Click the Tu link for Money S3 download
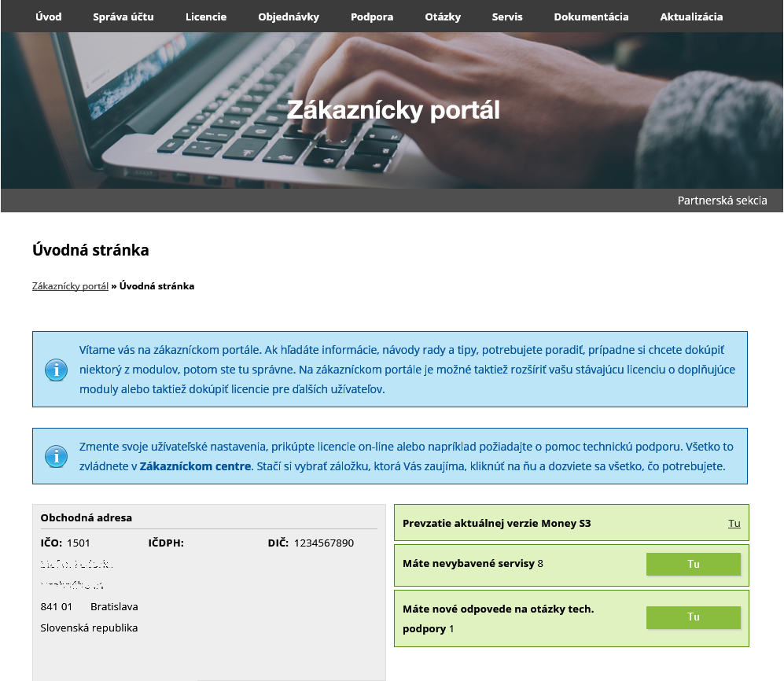This screenshot has width=784, height=681. tap(734, 523)
